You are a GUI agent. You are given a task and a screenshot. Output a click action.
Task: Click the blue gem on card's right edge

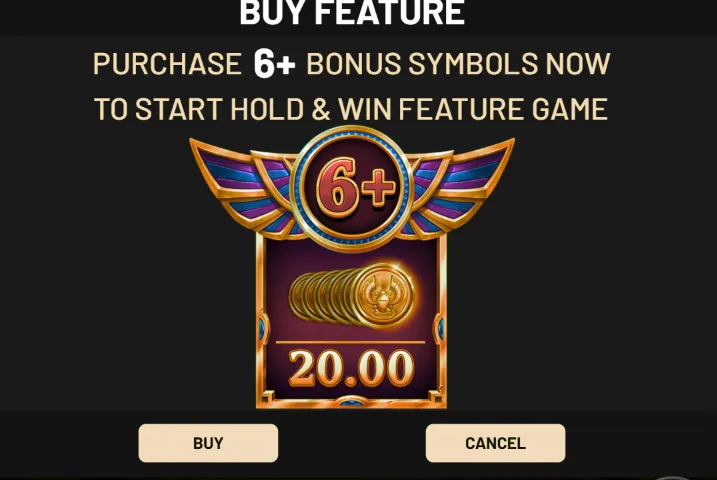(441, 329)
